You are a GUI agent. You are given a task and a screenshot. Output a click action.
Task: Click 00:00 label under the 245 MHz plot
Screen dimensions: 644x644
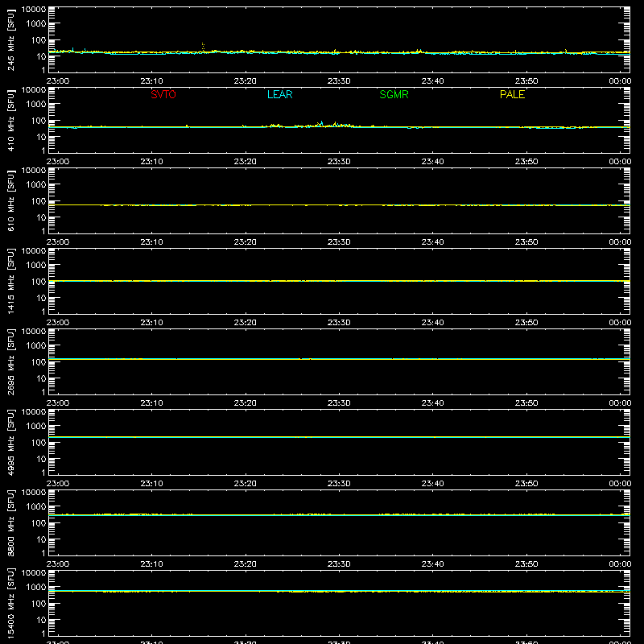(x=620, y=81)
